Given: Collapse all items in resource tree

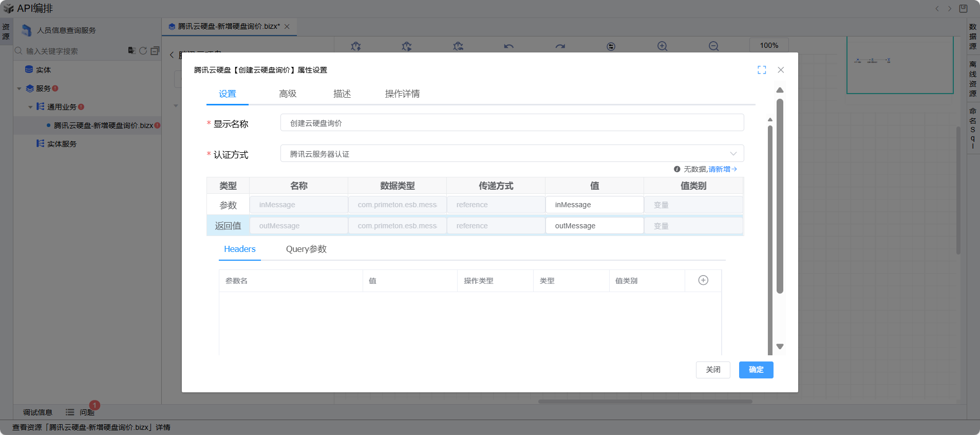Looking at the screenshot, I should click(155, 50).
